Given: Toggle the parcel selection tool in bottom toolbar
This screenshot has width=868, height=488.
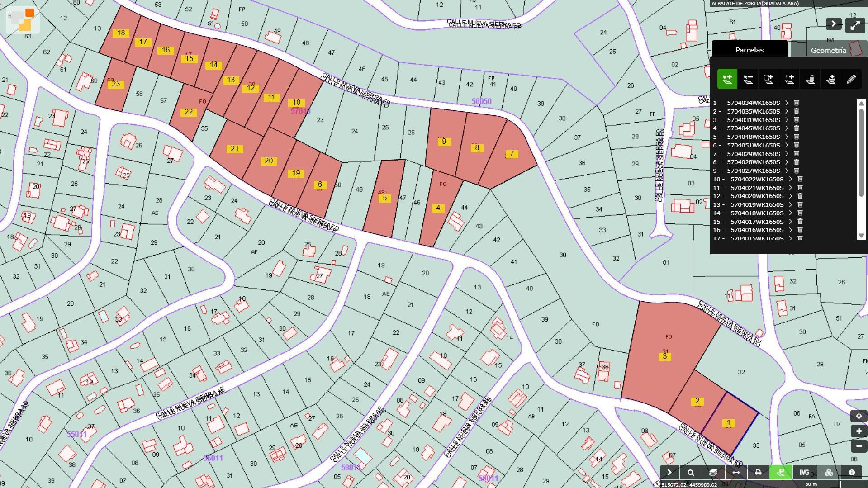Looking at the screenshot, I should pyautogui.click(x=781, y=473).
